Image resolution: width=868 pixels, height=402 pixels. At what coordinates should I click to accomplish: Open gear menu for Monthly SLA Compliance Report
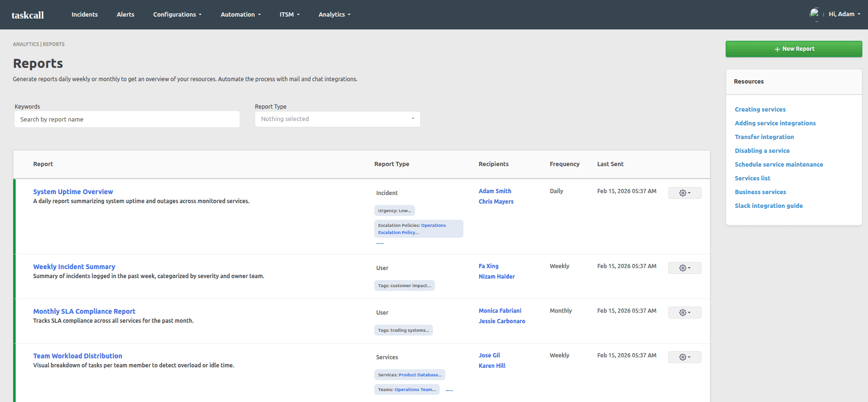(x=684, y=312)
